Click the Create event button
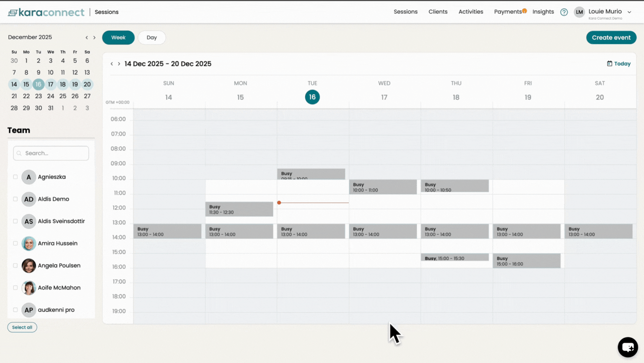Screen dimensions: 644x363 [x=611, y=38]
